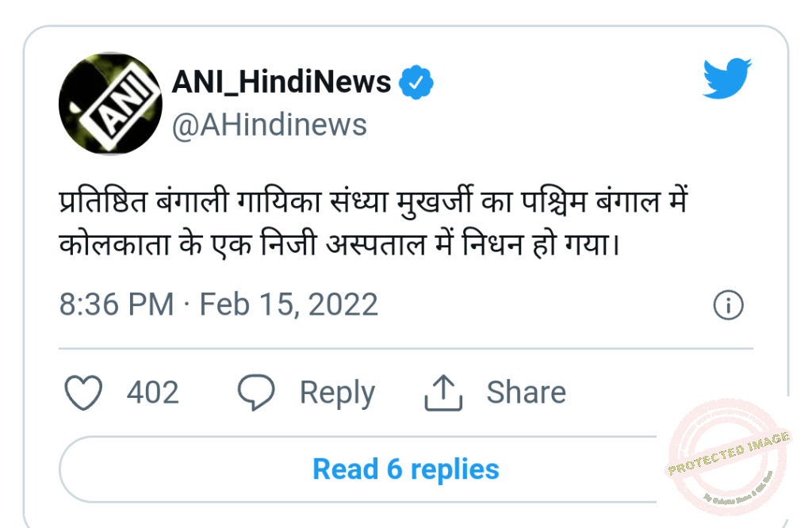Click the Twitter bird logo

coord(726,79)
